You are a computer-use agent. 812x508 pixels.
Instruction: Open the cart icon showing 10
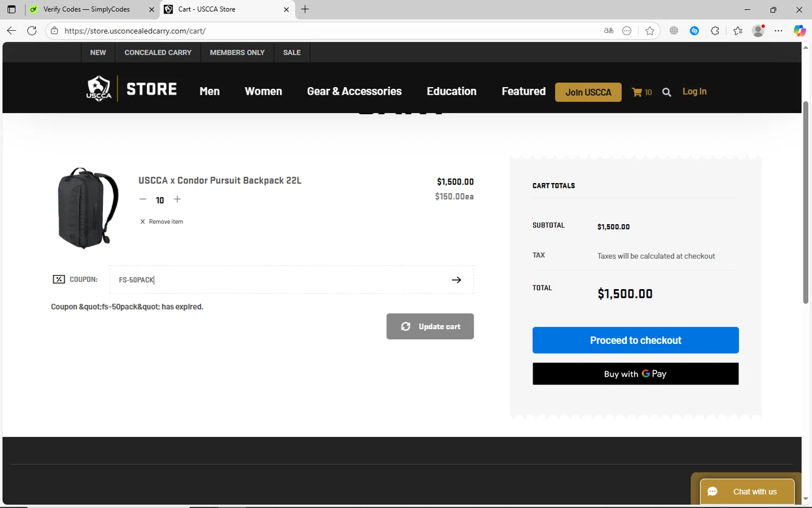point(642,92)
